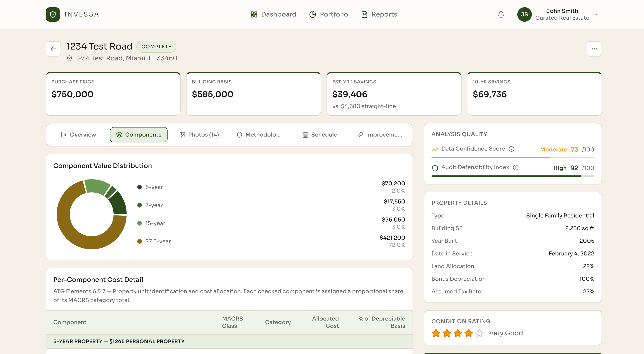Click the $69,736 10-yr savings value

490,94
